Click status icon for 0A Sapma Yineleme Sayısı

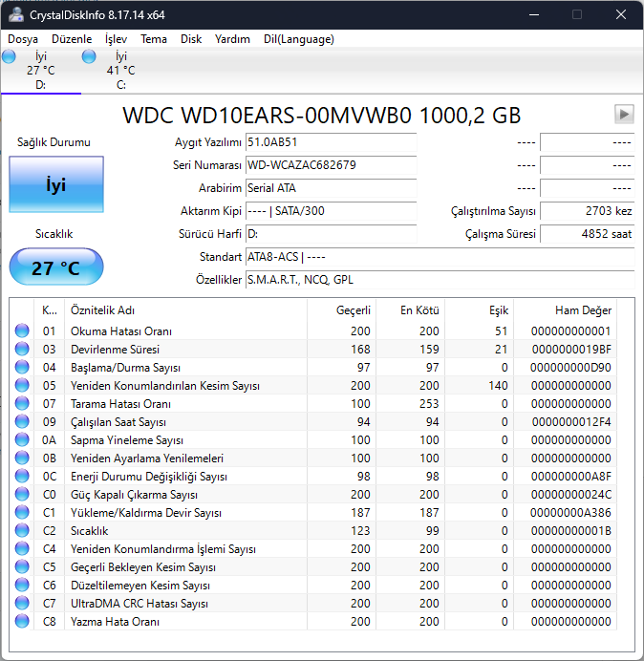coord(22,439)
